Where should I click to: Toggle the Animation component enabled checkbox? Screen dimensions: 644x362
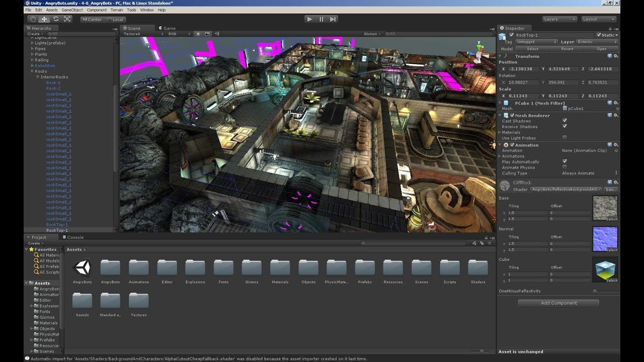(x=512, y=145)
